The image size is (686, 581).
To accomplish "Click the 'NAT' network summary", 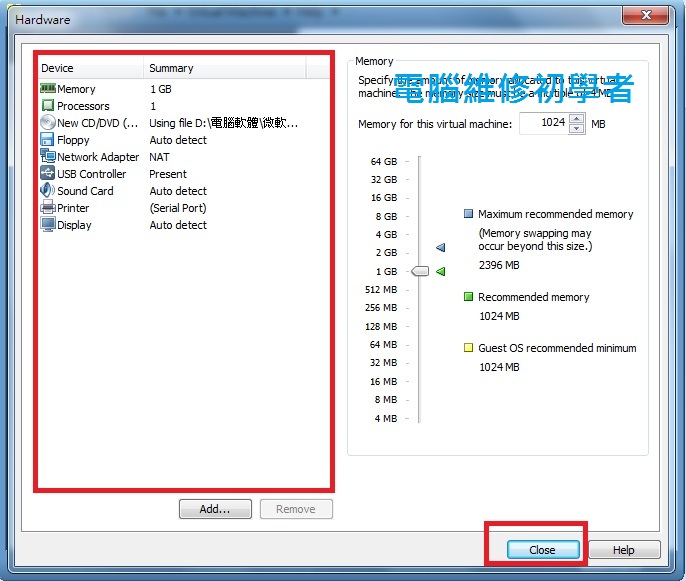I will pos(159,157).
